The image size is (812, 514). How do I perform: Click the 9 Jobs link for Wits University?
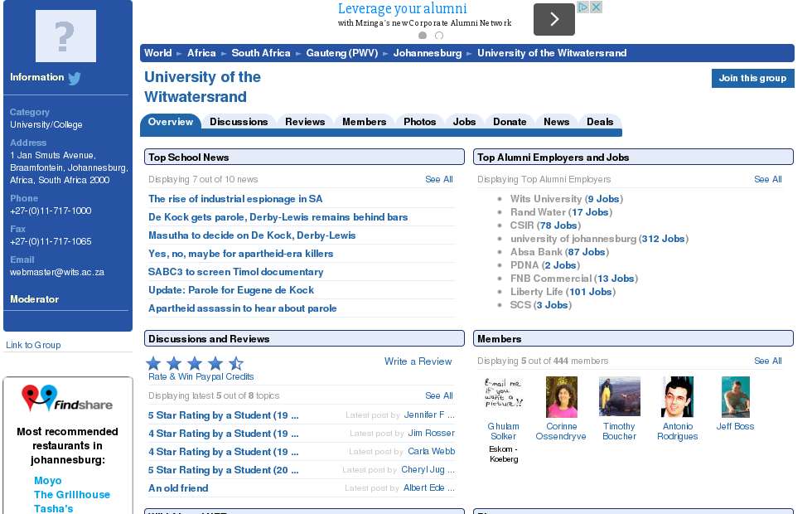(603, 199)
